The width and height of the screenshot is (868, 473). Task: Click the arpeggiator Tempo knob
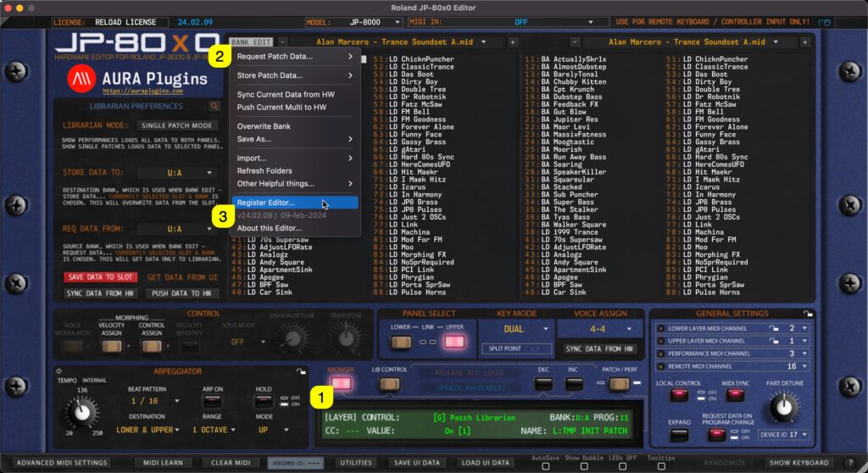[82, 412]
